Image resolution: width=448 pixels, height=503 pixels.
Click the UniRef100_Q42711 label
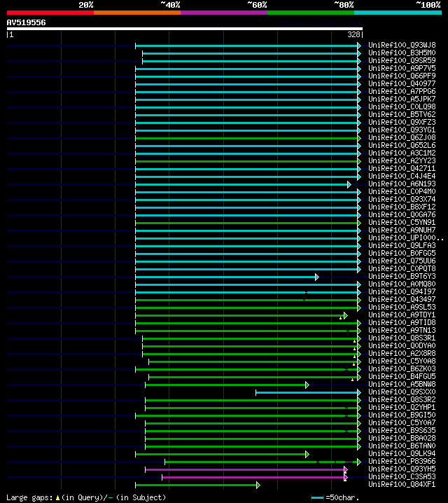click(x=402, y=168)
